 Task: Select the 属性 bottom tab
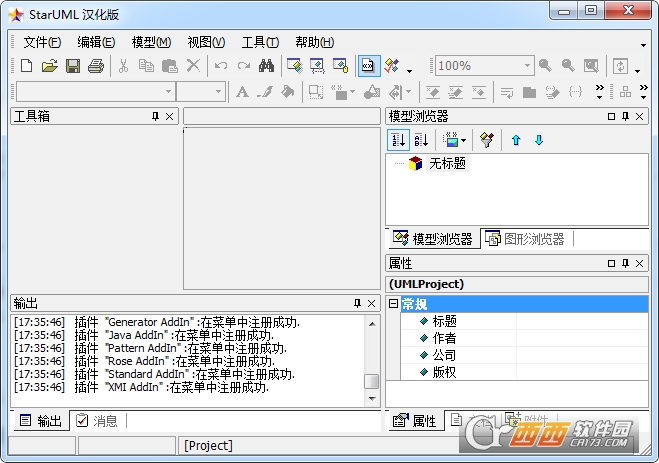coord(415,421)
